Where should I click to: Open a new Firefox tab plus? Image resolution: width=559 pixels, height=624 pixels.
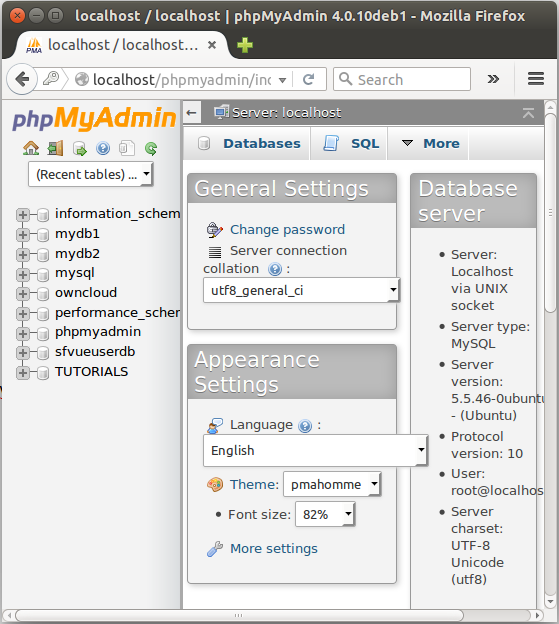tap(245, 45)
